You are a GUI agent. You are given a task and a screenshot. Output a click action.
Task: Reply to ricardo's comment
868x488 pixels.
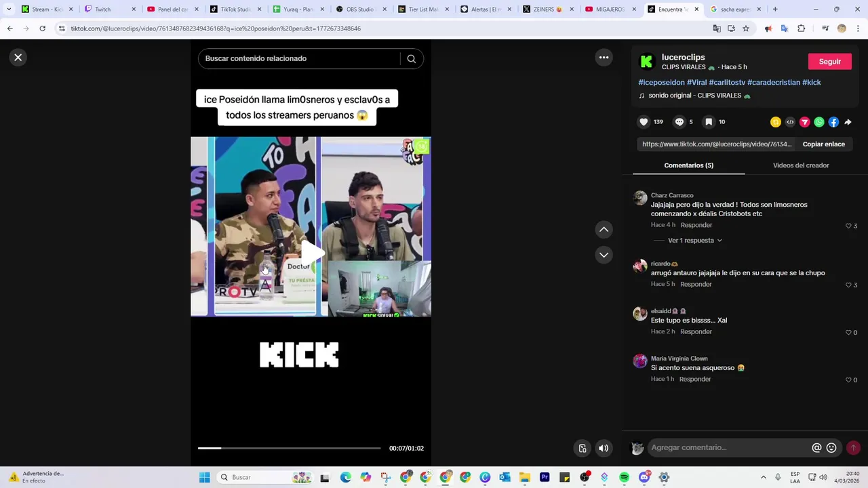(696, 284)
